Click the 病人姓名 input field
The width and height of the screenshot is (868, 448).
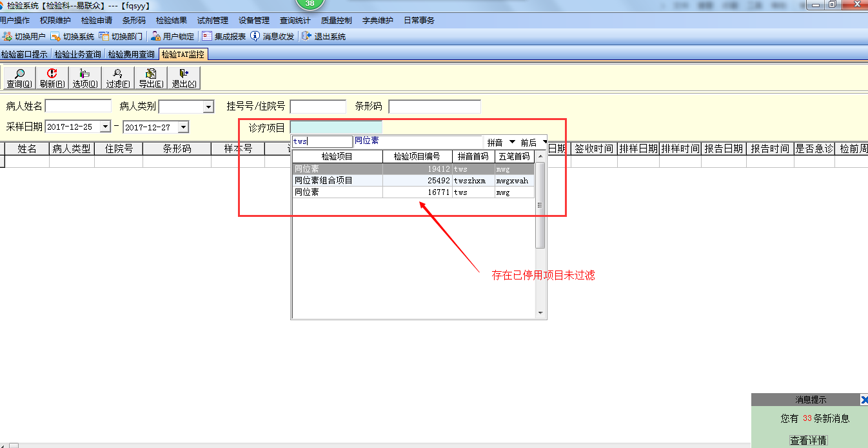point(78,107)
